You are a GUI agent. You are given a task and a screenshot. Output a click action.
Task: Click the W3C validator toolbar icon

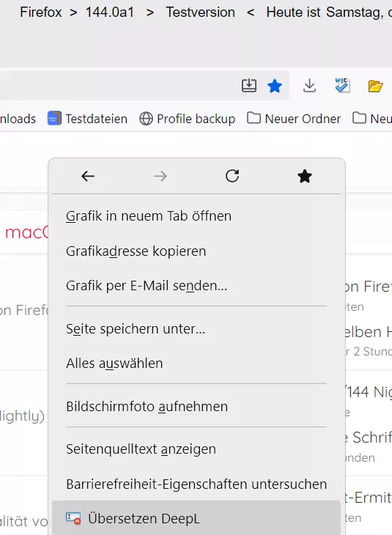[342, 85]
